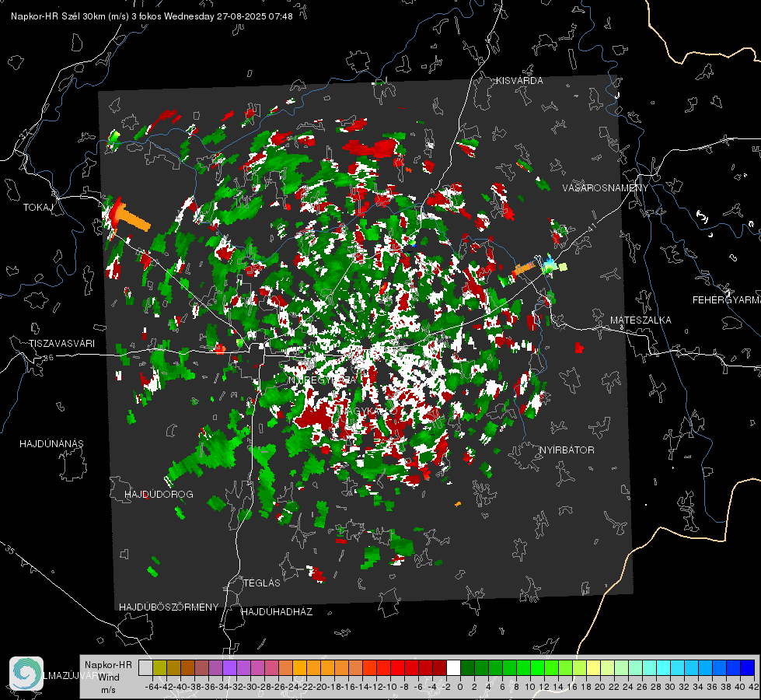Click the lone red echo south of Mátészalka
761x700 pixels.
[578, 348]
